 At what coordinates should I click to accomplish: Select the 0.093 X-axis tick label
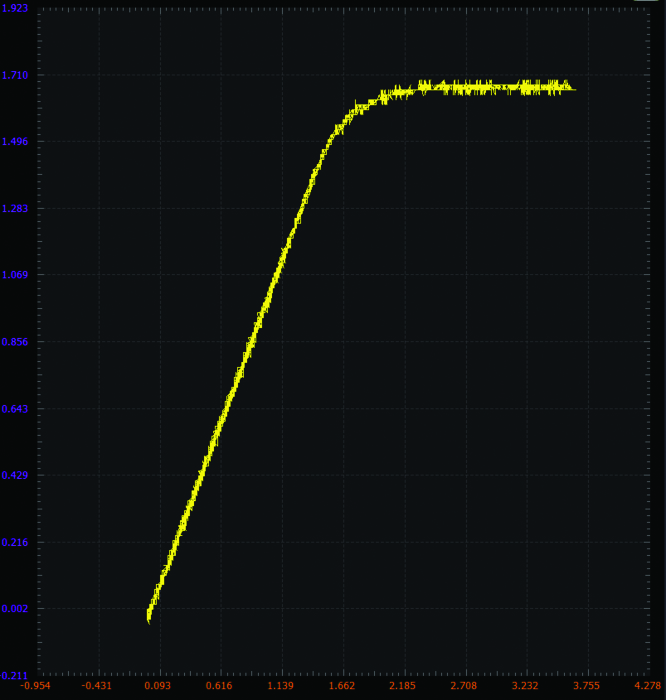point(158,686)
